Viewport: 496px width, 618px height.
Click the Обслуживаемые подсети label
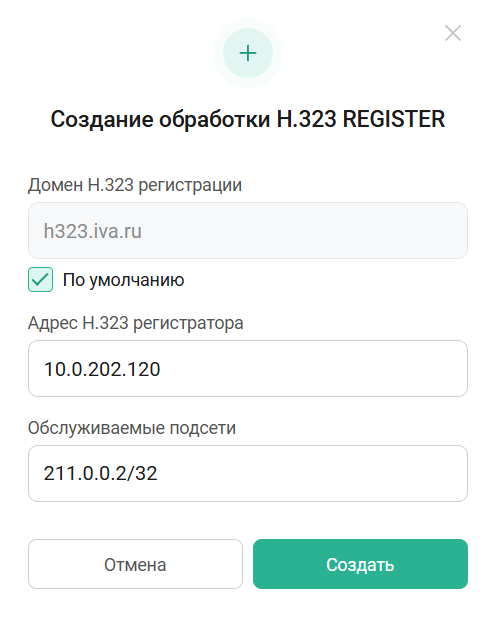pos(132,428)
